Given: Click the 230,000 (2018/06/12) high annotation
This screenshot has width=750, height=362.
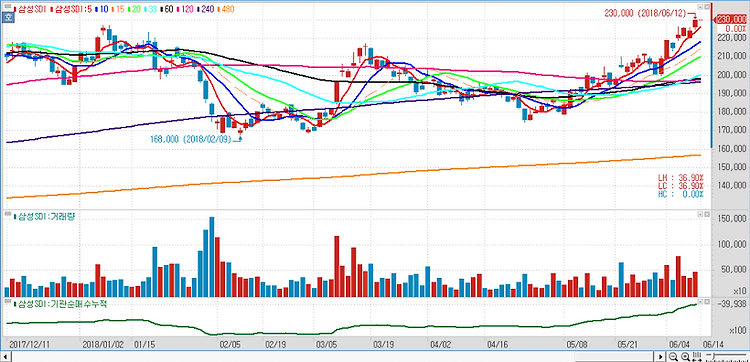Looking at the screenshot, I should click(645, 13).
